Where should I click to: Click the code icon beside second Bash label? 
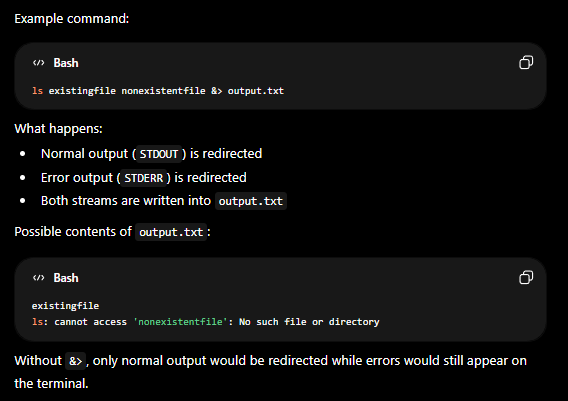point(38,278)
